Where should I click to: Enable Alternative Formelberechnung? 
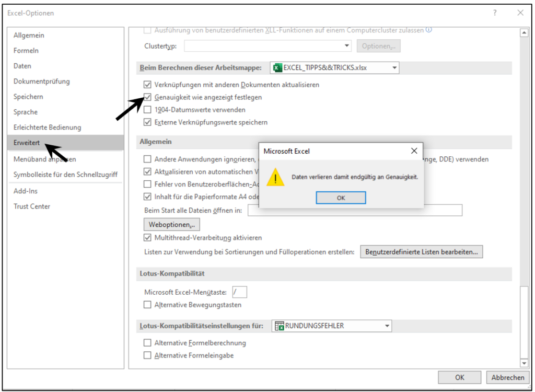click(147, 343)
